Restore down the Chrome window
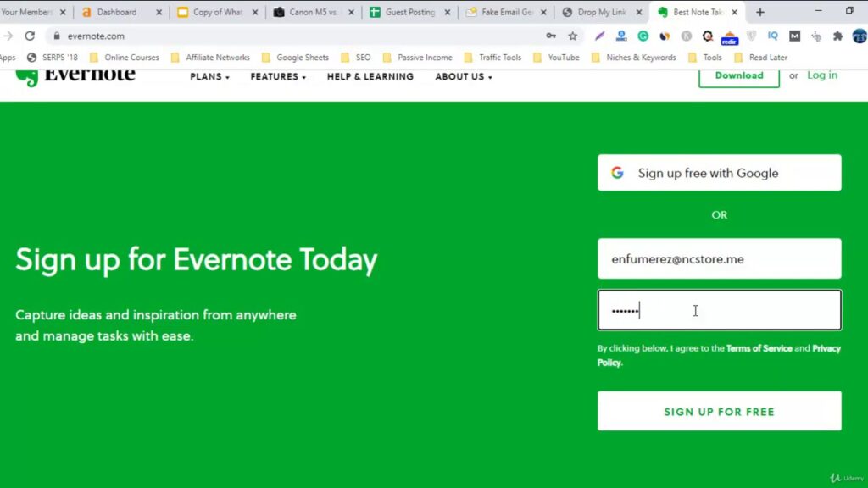This screenshot has width=868, height=488. [x=849, y=10]
